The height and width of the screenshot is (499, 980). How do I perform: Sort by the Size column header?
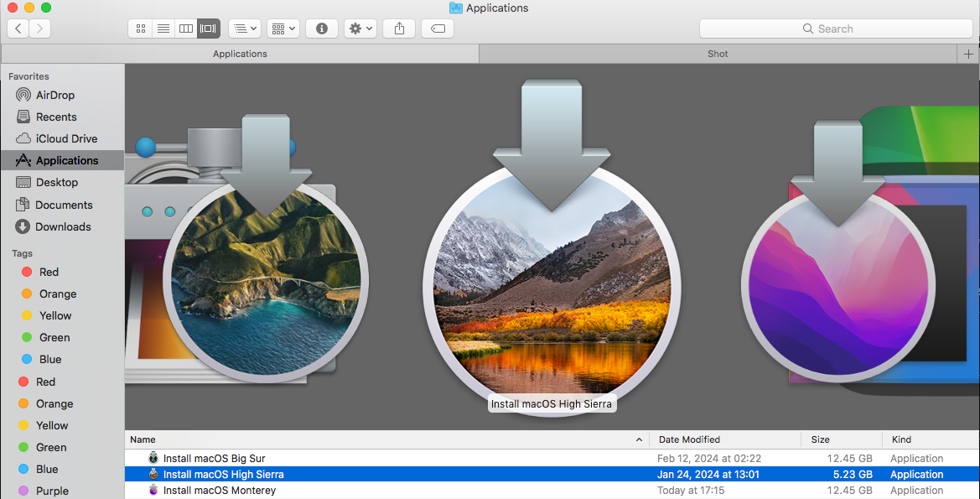coord(841,439)
